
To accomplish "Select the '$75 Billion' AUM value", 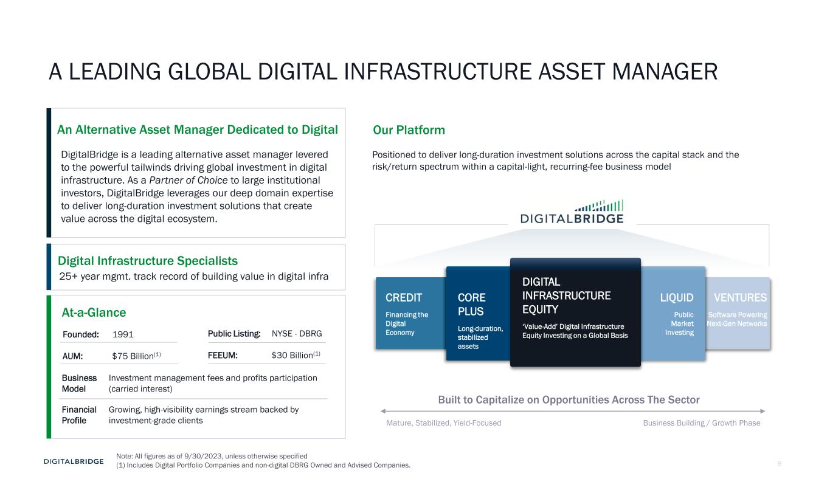I will coord(137,355).
